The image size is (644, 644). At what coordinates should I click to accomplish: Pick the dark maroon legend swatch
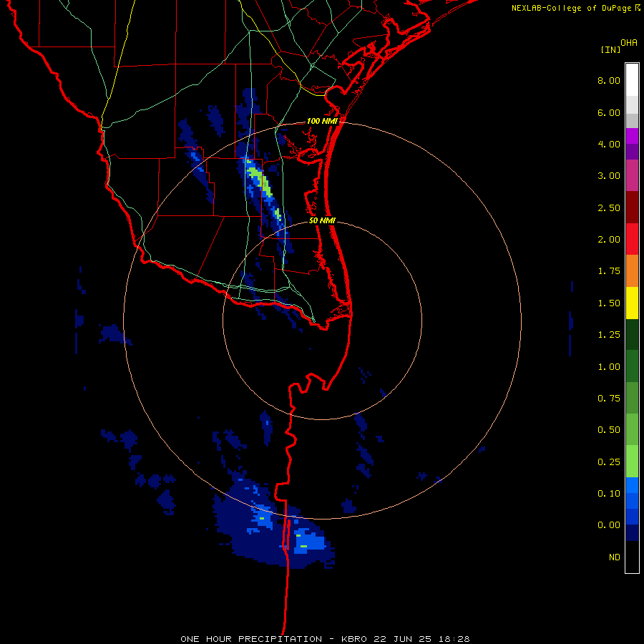click(x=632, y=208)
